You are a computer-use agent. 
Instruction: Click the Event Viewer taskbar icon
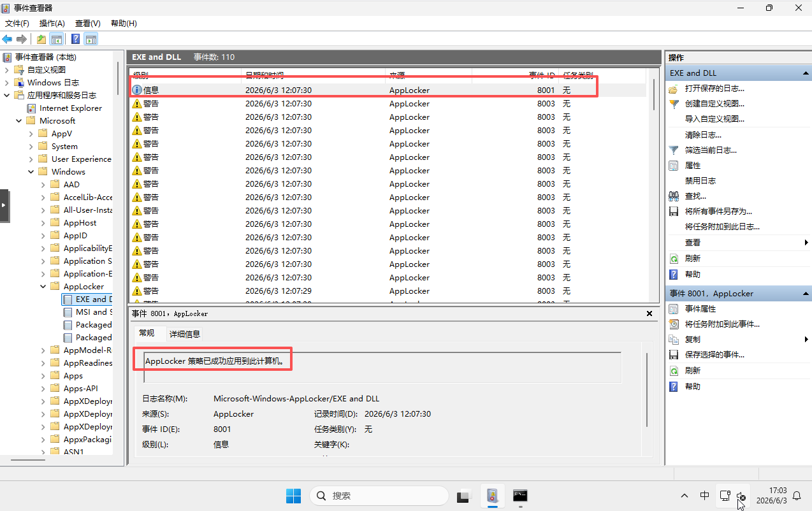click(491, 496)
